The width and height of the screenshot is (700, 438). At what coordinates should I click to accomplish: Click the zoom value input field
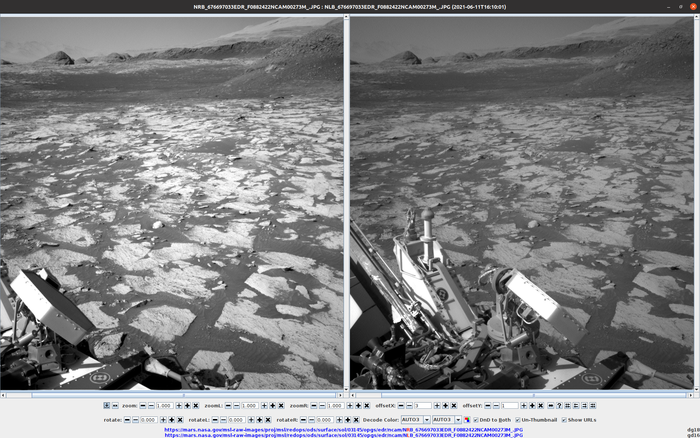(x=165, y=405)
